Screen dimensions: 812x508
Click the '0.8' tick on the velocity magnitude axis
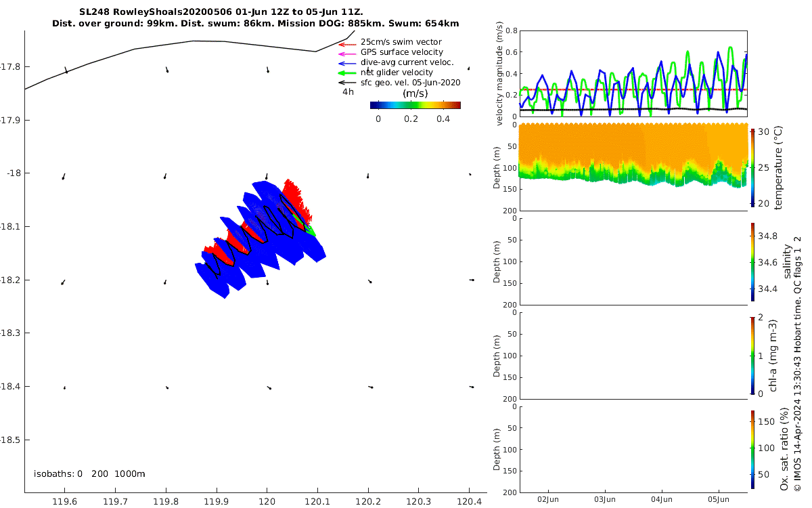pos(511,31)
